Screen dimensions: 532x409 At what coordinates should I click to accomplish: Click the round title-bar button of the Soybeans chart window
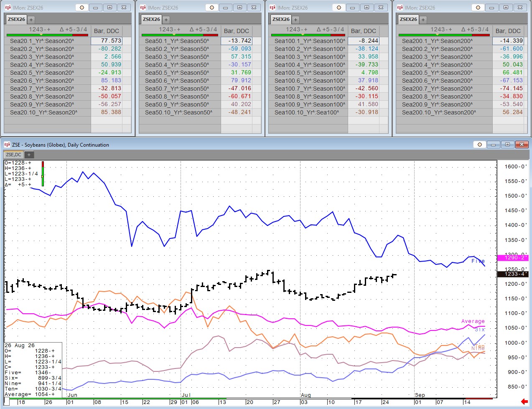(x=480, y=145)
